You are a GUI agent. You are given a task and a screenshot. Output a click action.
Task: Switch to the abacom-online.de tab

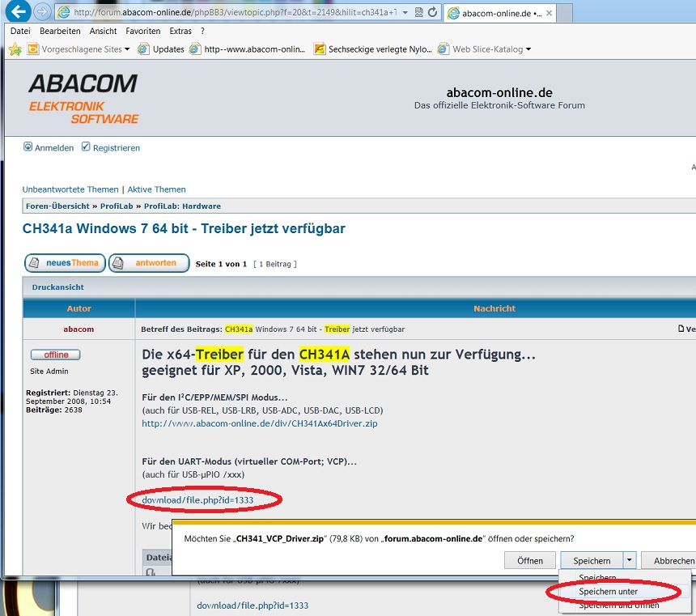(501, 13)
